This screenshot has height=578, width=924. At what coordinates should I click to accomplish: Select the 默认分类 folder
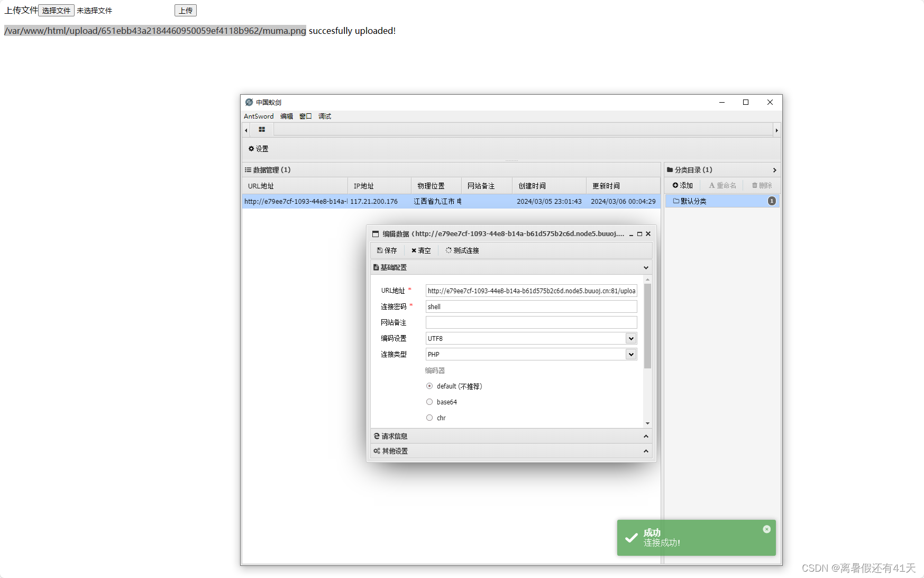[722, 201]
